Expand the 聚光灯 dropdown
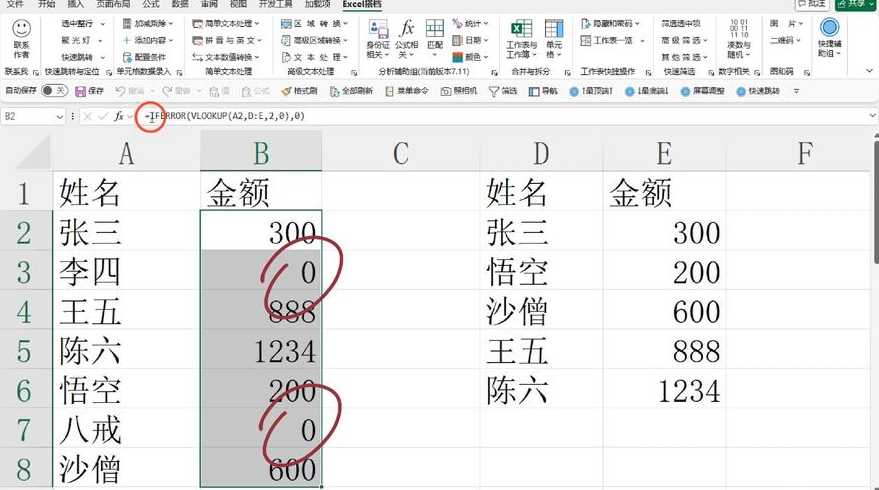Viewport: 879px width, 490px height. [x=100, y=41]
